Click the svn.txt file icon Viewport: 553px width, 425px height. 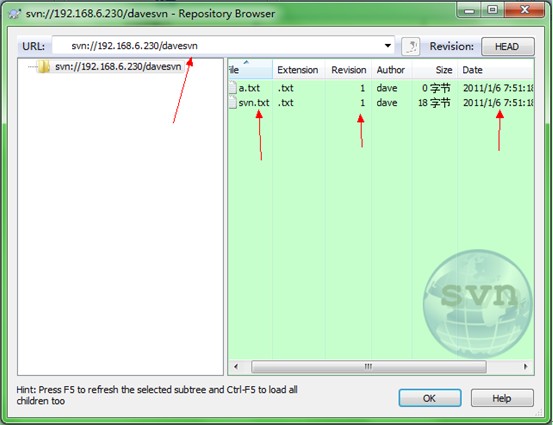click(232, 103)
